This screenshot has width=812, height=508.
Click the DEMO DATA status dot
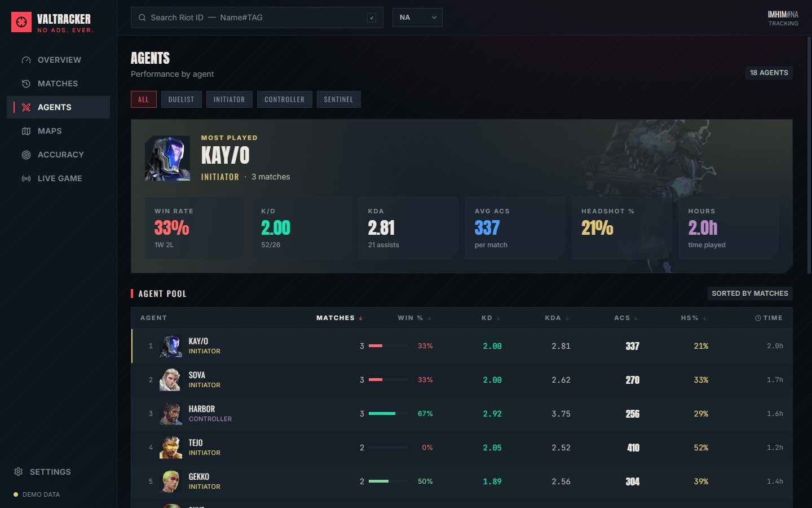click(x=16, y=494)
